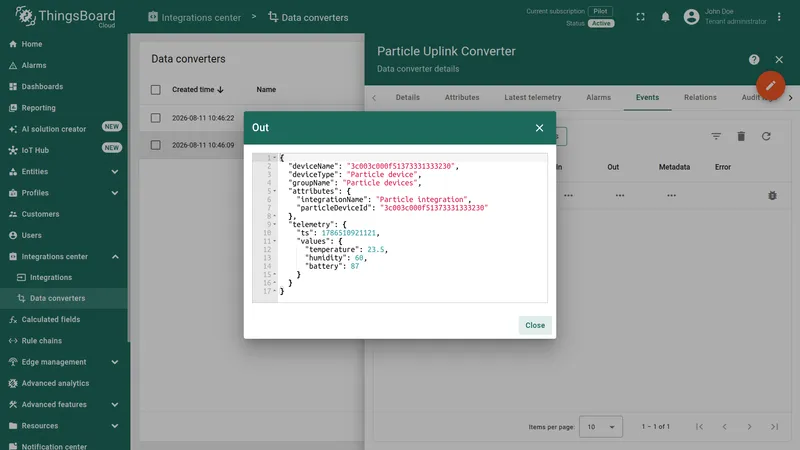Check the row created at 10:46:09
Viewport: 800px width, 450px height.
point(156,145)
